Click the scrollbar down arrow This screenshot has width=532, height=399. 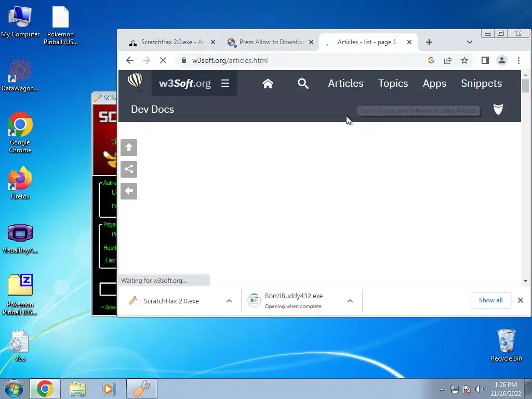pyautogui.click(x=525, y=281)
